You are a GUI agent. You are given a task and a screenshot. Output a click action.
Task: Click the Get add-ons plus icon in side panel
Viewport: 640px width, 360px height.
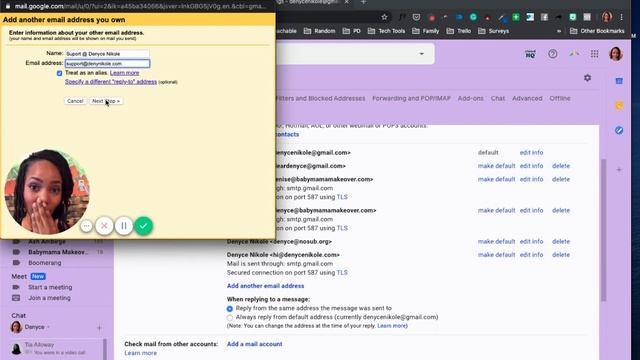[619, 169]
